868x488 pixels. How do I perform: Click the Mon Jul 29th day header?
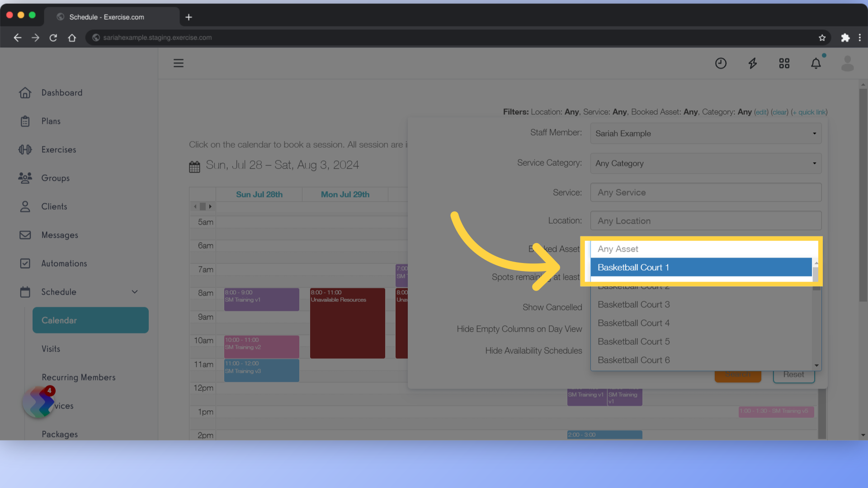point(345,194)
